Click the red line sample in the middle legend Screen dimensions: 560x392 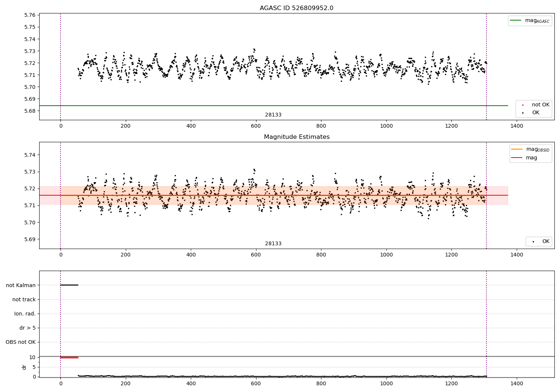pyautogui.click(x=517, y=158)
